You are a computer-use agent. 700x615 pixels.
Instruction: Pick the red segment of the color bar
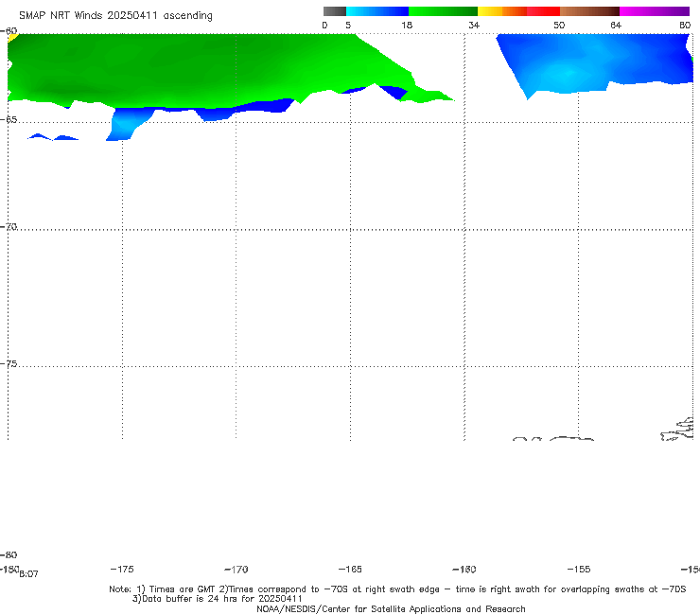(x=543, y=11)
